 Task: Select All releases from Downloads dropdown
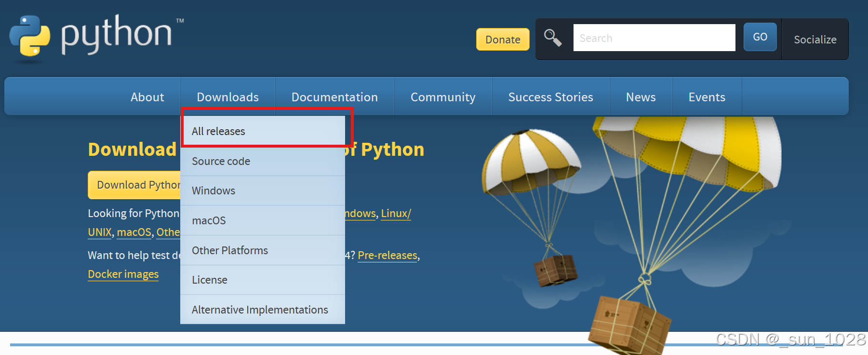pyautogui.click(x=263, y=131)
